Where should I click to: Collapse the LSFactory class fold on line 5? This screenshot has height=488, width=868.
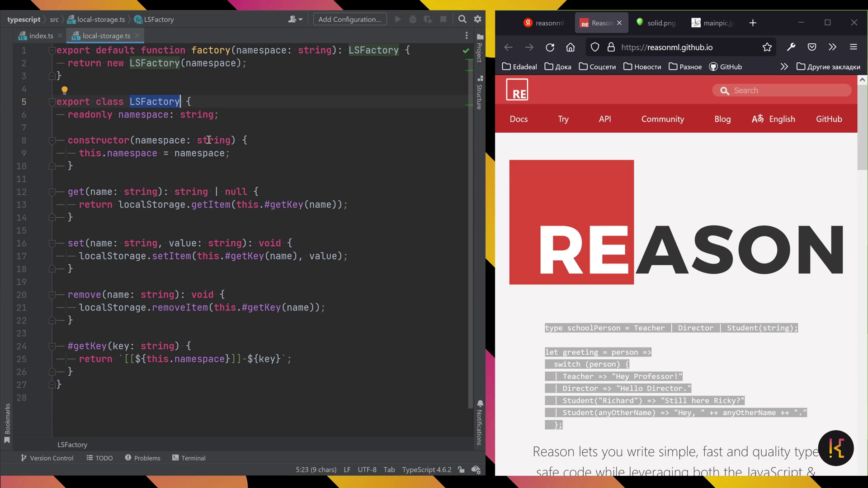click(x=52, y=102)
